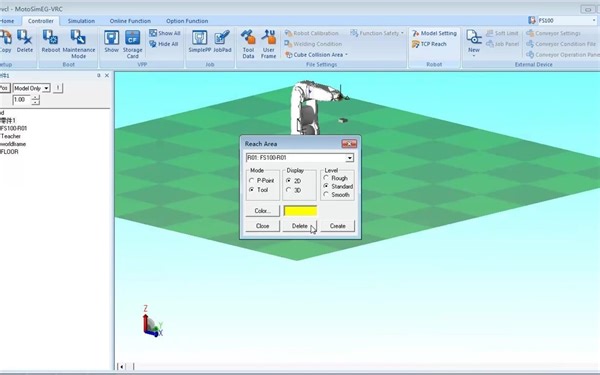Image resolution: width=600 pixels, height=375 pixels.
Task: Select Teacher in the model tree
Action: [x=11, y=136]
